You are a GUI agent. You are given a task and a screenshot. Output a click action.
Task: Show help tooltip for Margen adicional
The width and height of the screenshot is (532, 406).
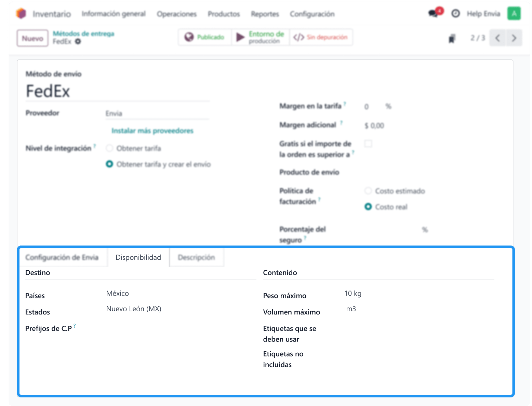pyautogui.click(x=341, y=122)
